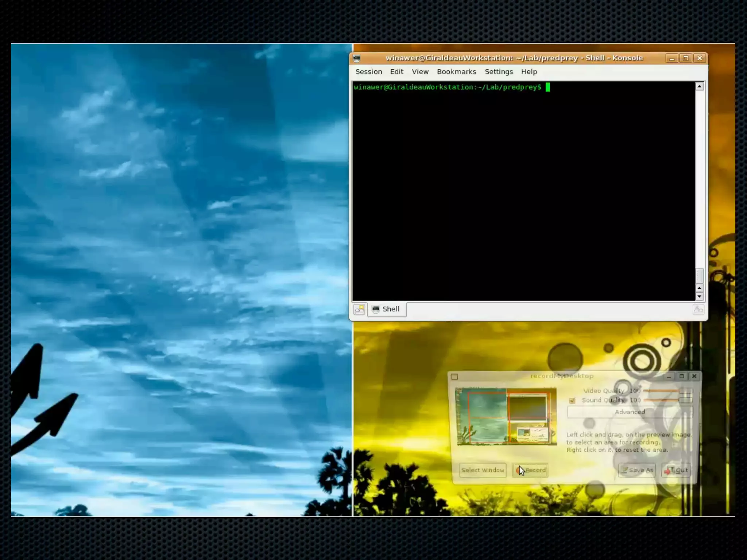Expand the Advanced options in recordMyDesktop
The image size is (747, 560).
(x=630, y=412)
